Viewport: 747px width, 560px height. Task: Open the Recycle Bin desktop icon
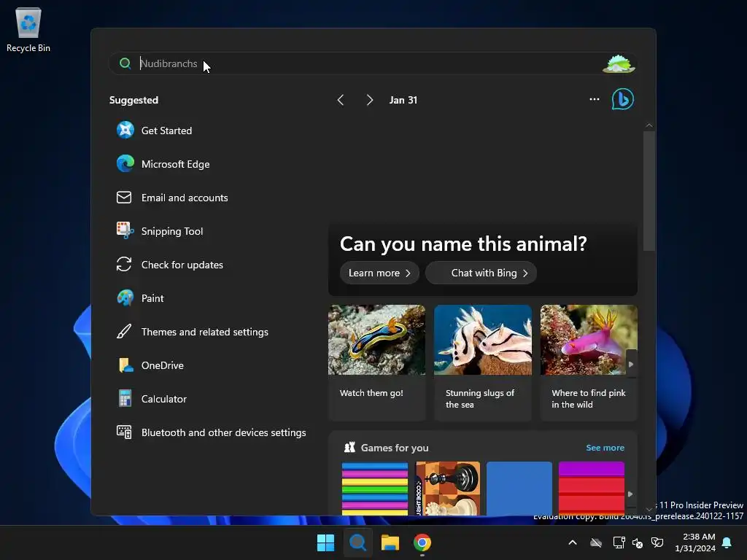pyautogui.click(x=28, y=29)
